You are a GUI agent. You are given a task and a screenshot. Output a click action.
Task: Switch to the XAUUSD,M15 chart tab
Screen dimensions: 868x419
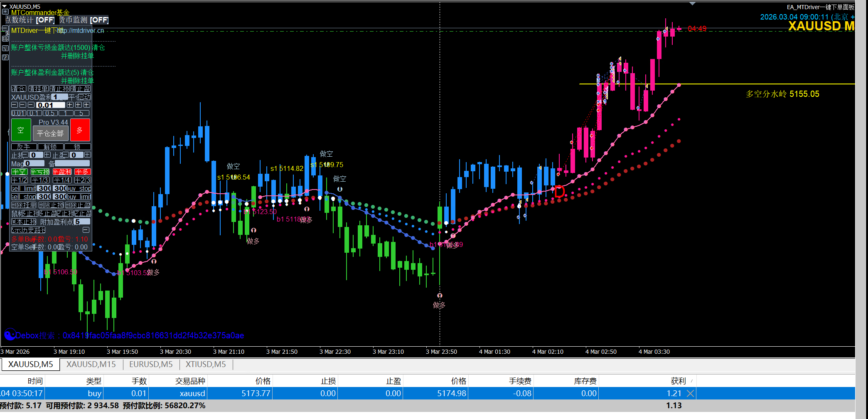point(91,364)
